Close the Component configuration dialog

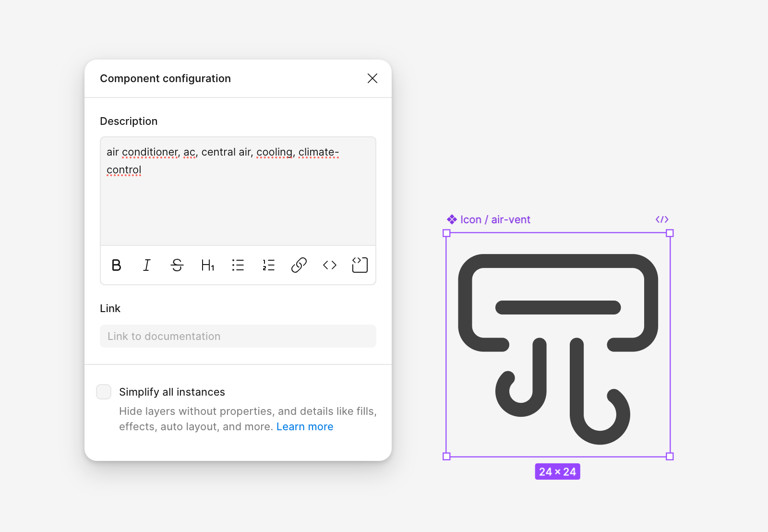click(372, 78)
